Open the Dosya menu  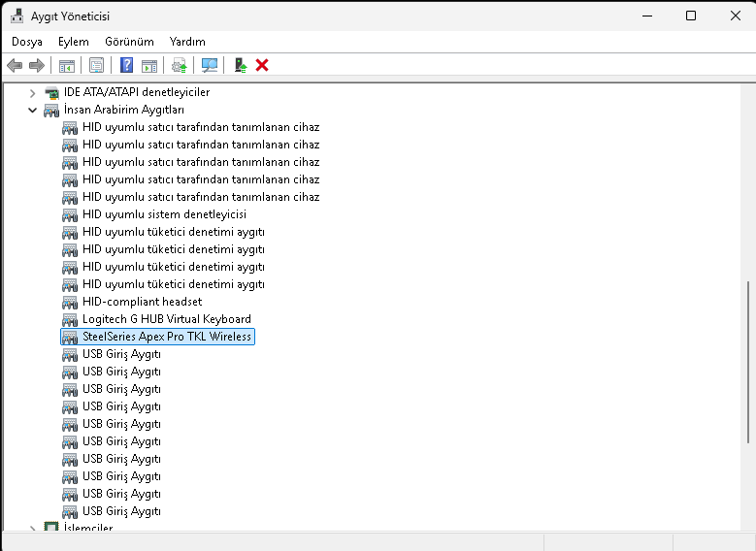tap(27, 42)
